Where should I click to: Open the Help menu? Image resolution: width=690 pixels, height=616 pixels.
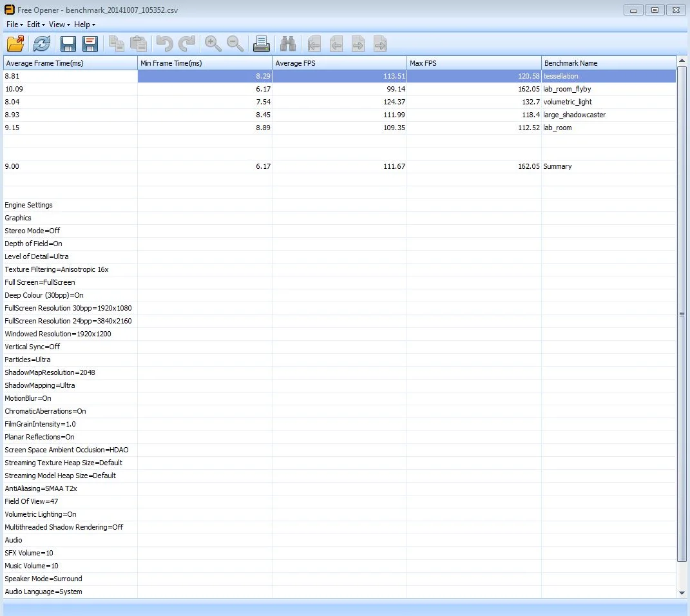coord(84,24)
